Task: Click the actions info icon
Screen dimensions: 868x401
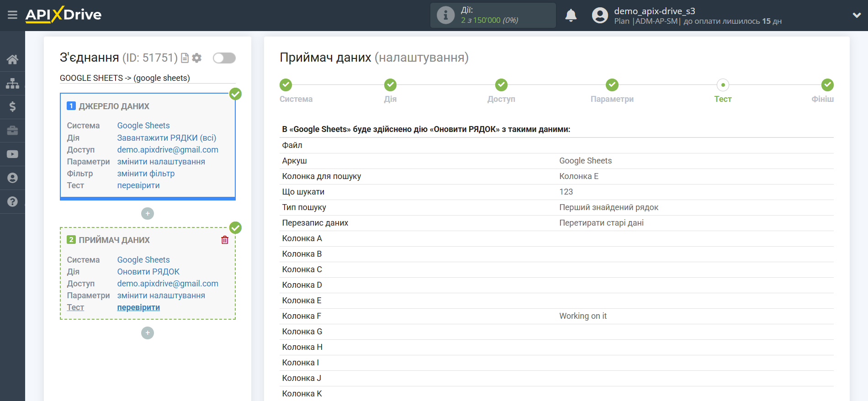Action: [x=445, y=15]
